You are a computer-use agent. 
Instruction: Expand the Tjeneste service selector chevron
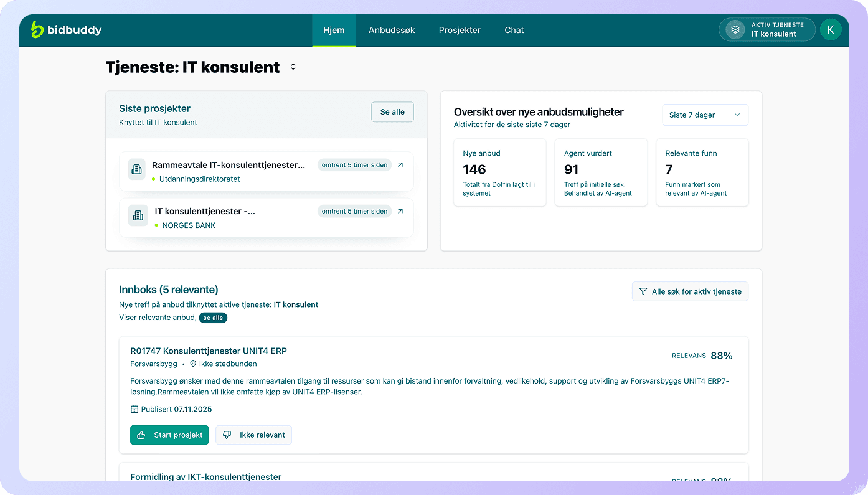point(293,67)
